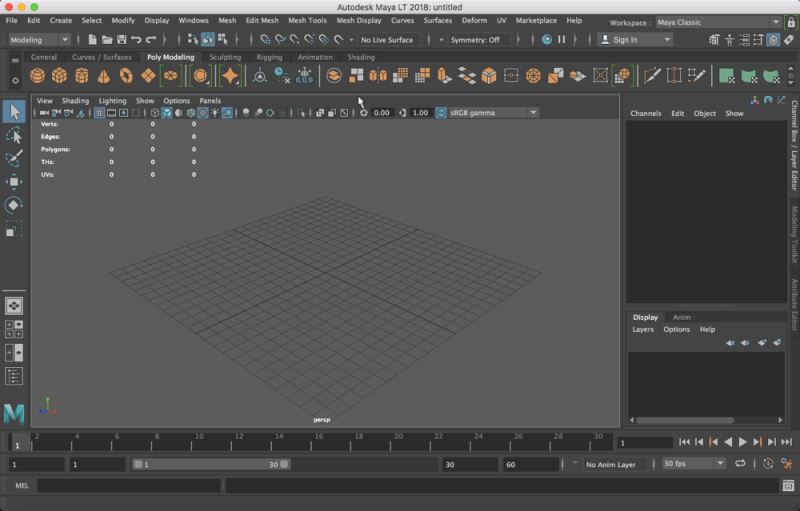Image resolution: width=800 pixels, height=511 pixels.
Task: Switch to the Sculpting shelf tab
Action: tap(225, 57)
